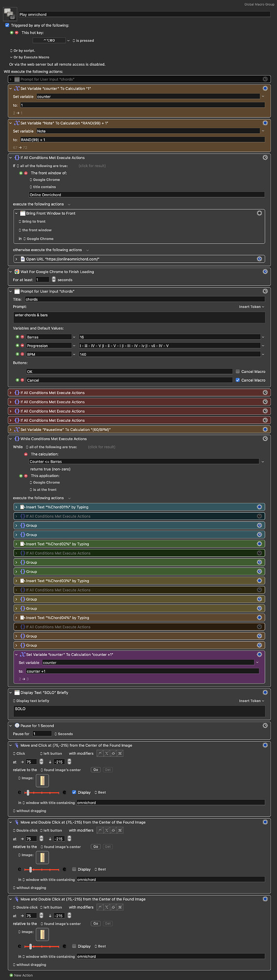Click Go in the first Move and Click action
277x980 pixels.
pyautogui.click(x=96, y=770)
